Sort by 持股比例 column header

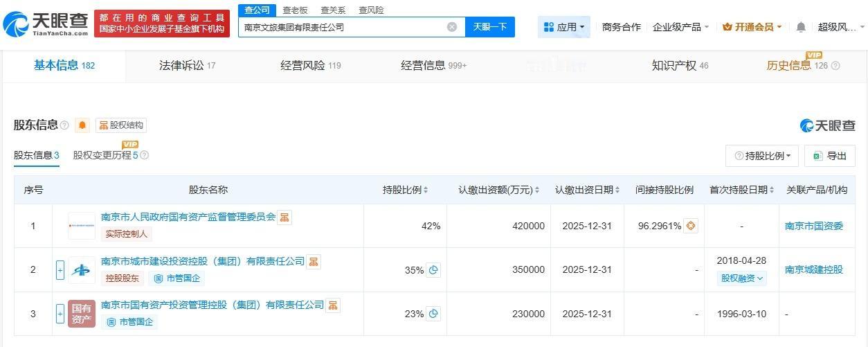click(x=406, y=190)
